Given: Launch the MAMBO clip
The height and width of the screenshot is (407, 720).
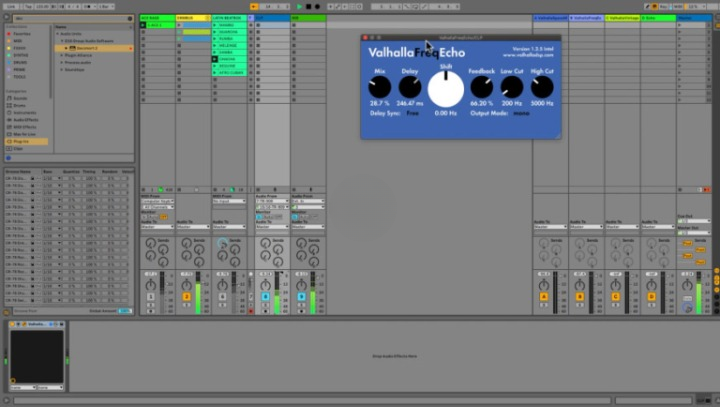Looking at the screenshot, I should click(214, 25).
